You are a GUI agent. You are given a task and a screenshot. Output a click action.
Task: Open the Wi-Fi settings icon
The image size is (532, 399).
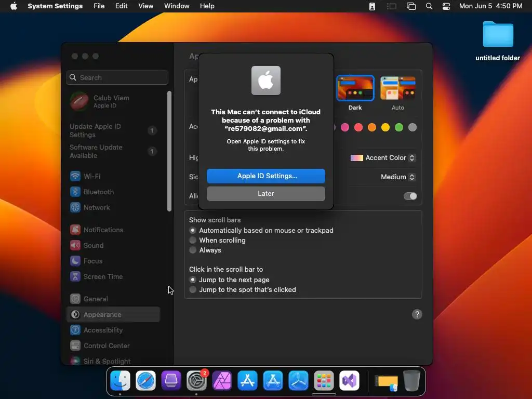(75, 176)
